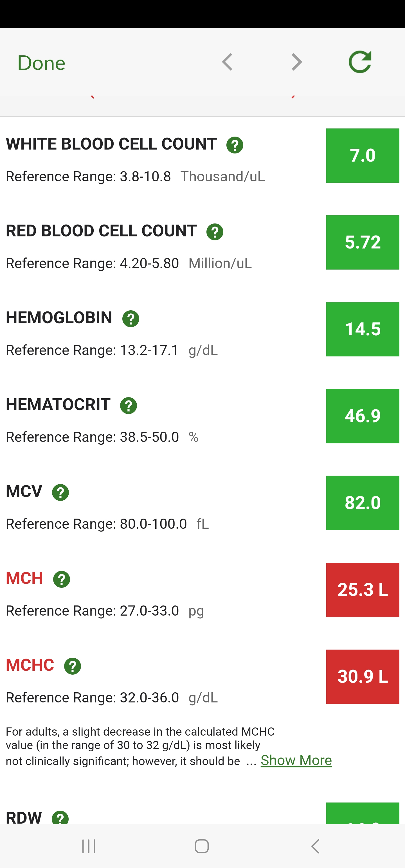Open help for White Blood Cell Count

(x=235, y=145)
